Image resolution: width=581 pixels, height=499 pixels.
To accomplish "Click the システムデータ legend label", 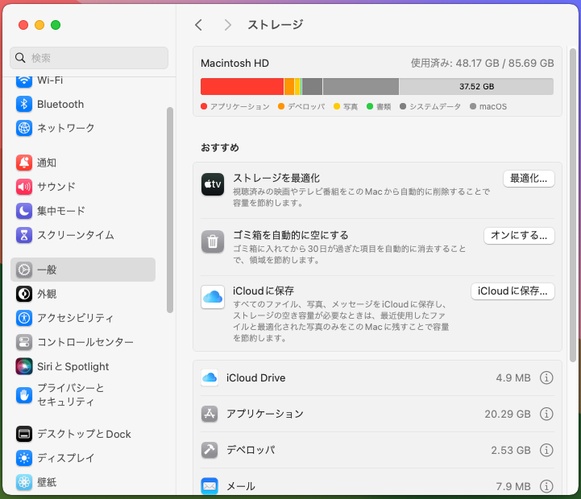I will [435, 107].
